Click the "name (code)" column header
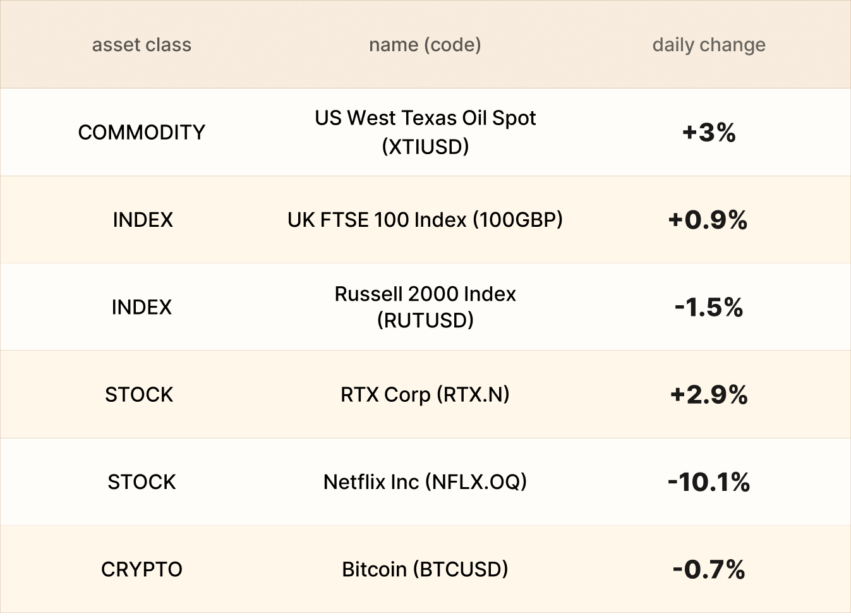This screenshot has width=851, height=616. point(425,45)
